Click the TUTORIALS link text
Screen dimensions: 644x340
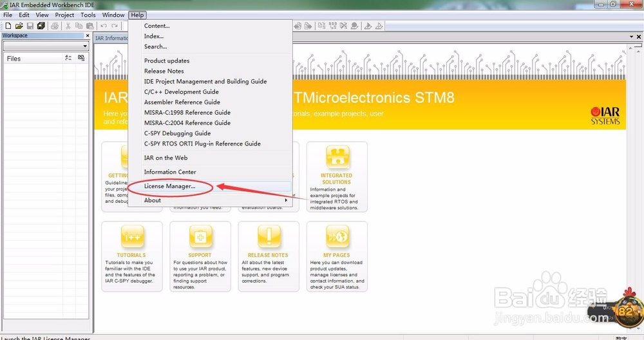[131, 255]
